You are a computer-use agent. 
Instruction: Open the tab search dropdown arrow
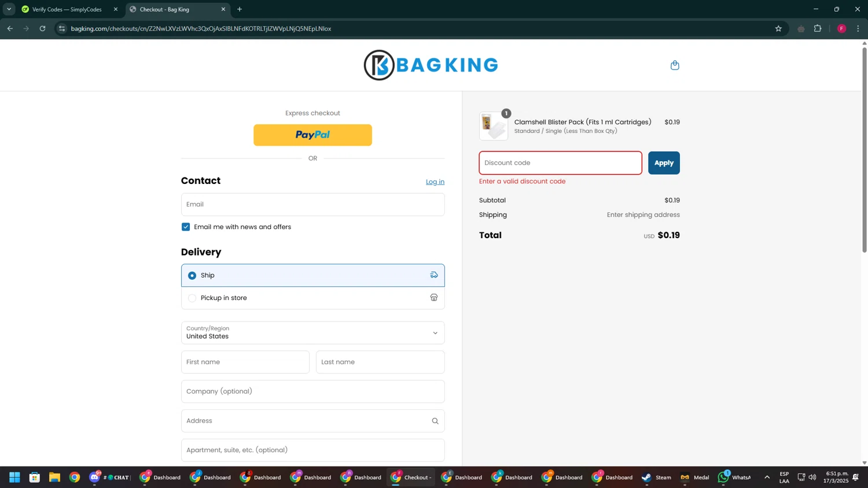(9, 9)
